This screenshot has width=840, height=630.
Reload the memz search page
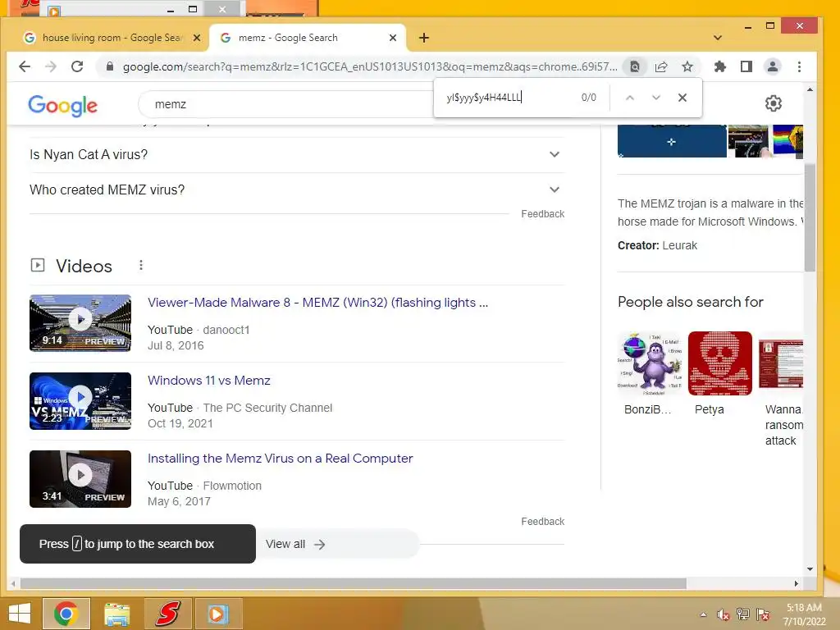(77, 66)
